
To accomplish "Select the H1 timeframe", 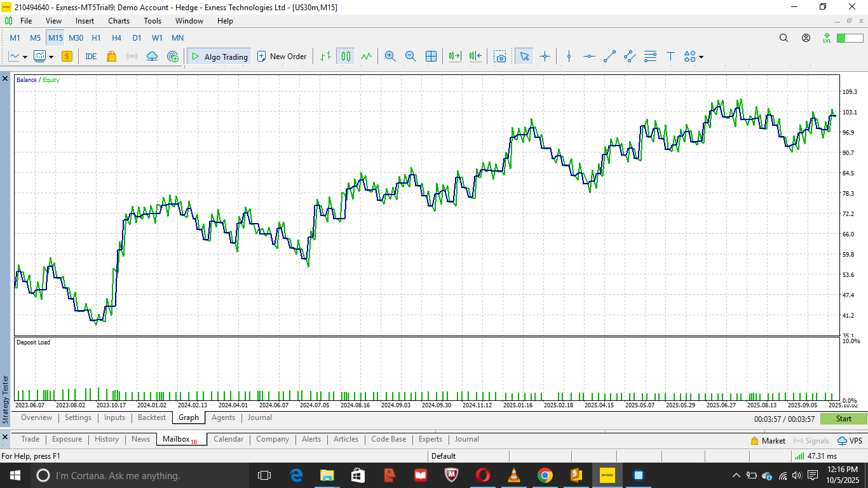I will click(96, 38).
